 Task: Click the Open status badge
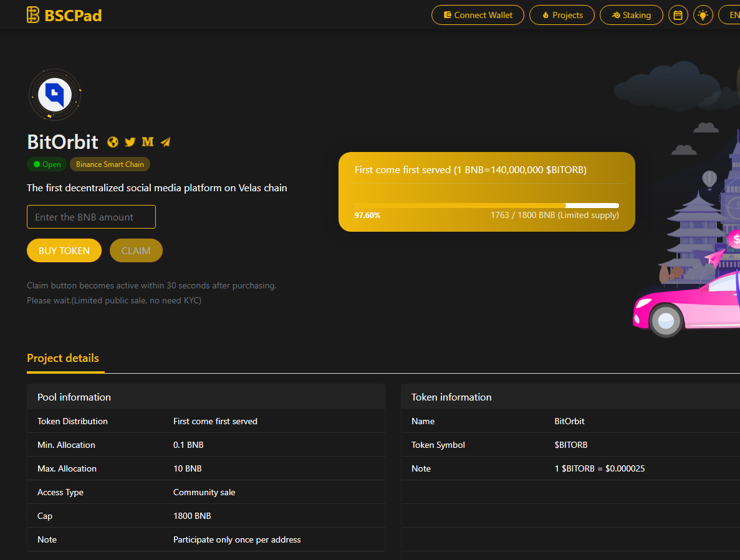point(47,164)
